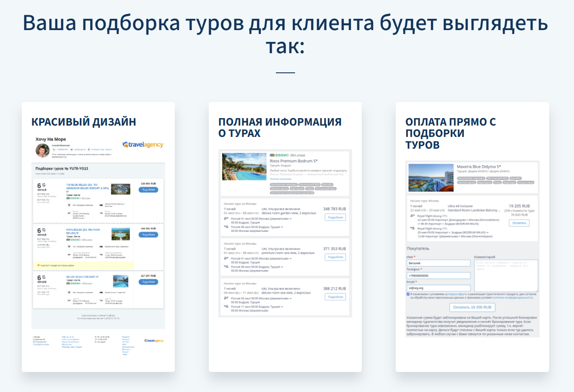Click the heading Подборка туров № YU78-YG13
Screen dimensions: 574x392
click(x=62, y=168)
